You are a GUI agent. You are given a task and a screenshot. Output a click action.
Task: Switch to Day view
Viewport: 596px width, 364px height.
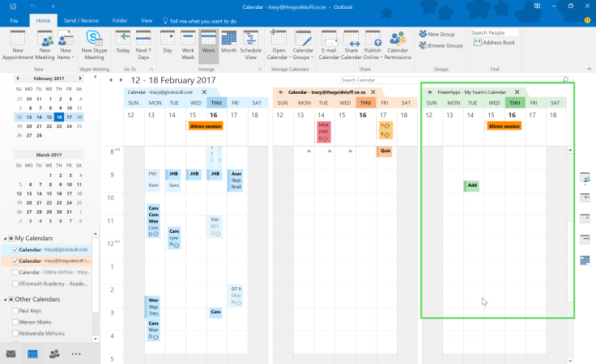(x=168, y=43)
